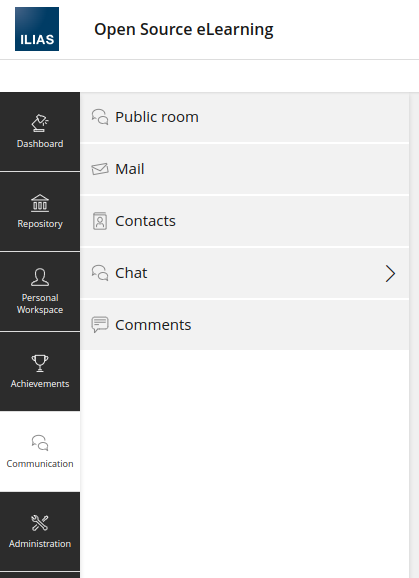Click the Comments bubble icon
This screenshot has width=419, height=578.
point(100,325)
